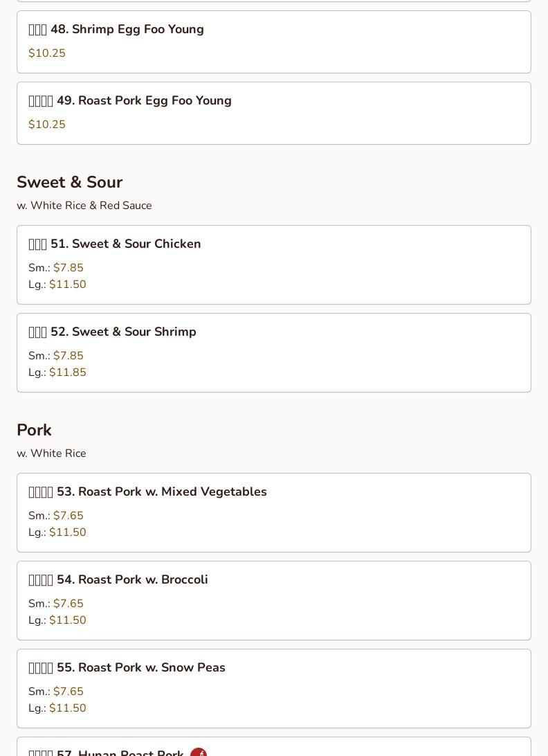Select 53. Roast Pork w. Mixed Vegetables
Viewport: 548px width, 756px height.
coord(274,512)
